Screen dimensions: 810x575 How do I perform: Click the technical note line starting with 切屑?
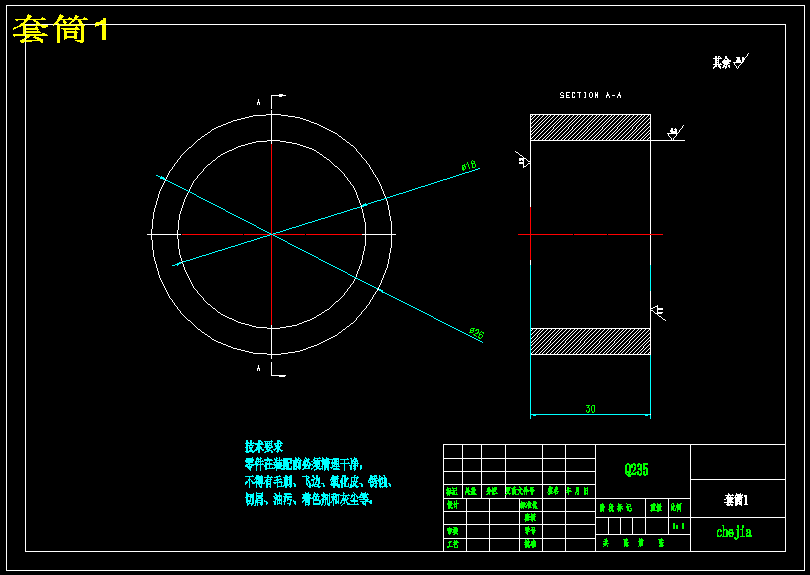(x=309, y=499)
